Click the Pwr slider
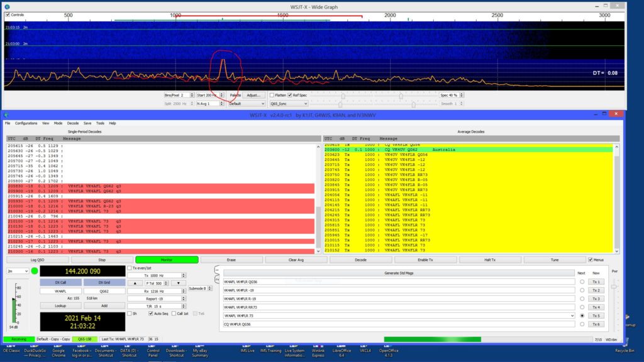Screen dimensions: 644x362 [x=614, y=287]
